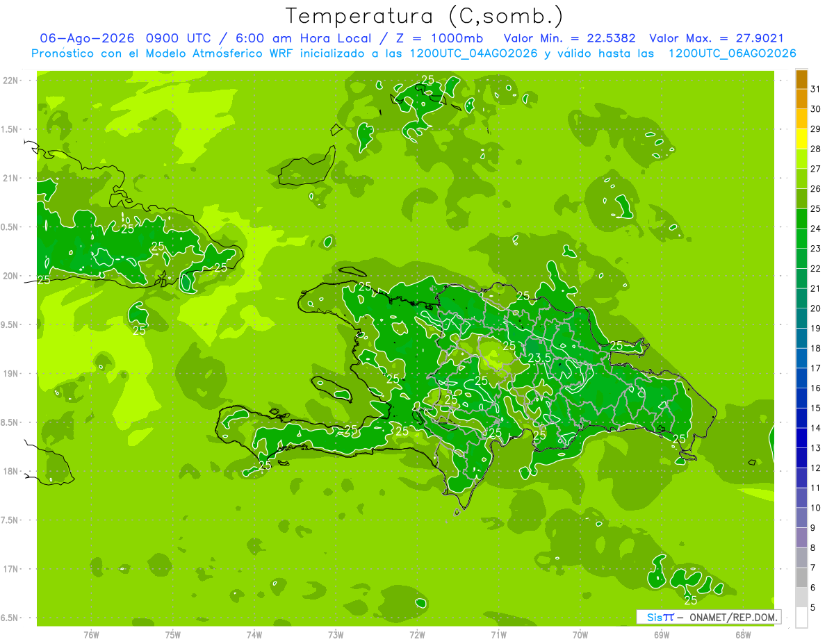This screenshot has height=644, width=834.
Task: Select the 'Z = 1000mb' level text
Action: (x=441, y=38)
